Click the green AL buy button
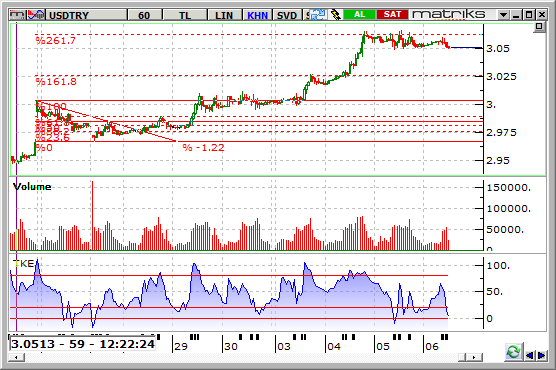 [359, 15]
